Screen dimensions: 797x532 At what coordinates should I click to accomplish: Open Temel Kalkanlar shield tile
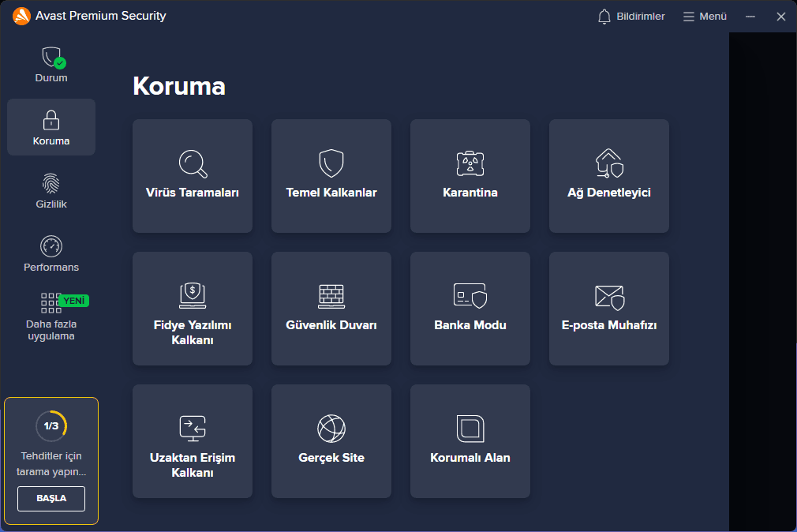[331, 175]
